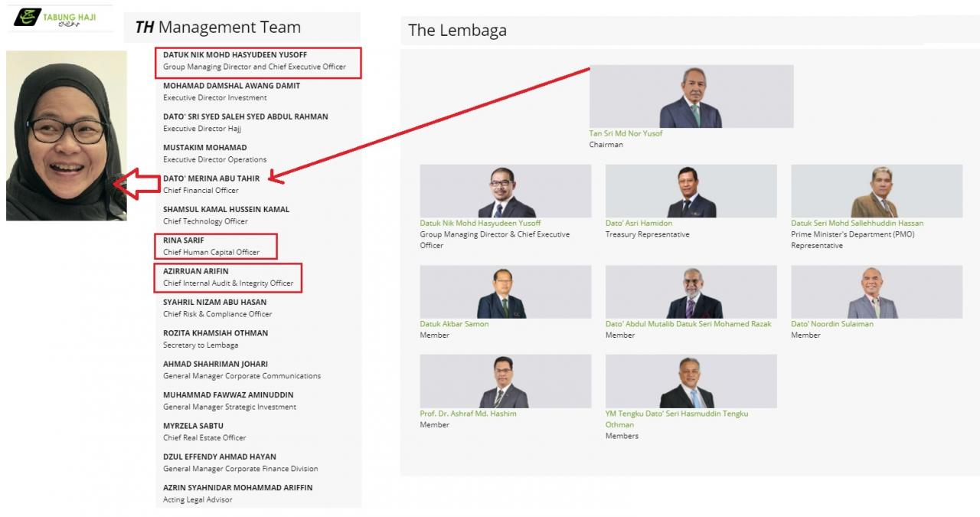Select General Manager Strategic Investment title
Image resolution: width=980 pixels, height=517 pixels.
(x=230, y=407)
